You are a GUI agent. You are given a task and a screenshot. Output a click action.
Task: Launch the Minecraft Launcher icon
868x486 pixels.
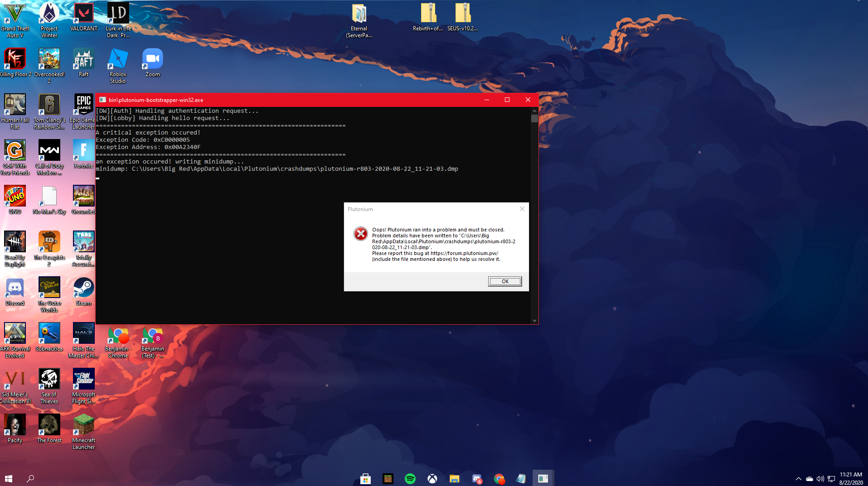pyautogui.click(x=83, y=432)
